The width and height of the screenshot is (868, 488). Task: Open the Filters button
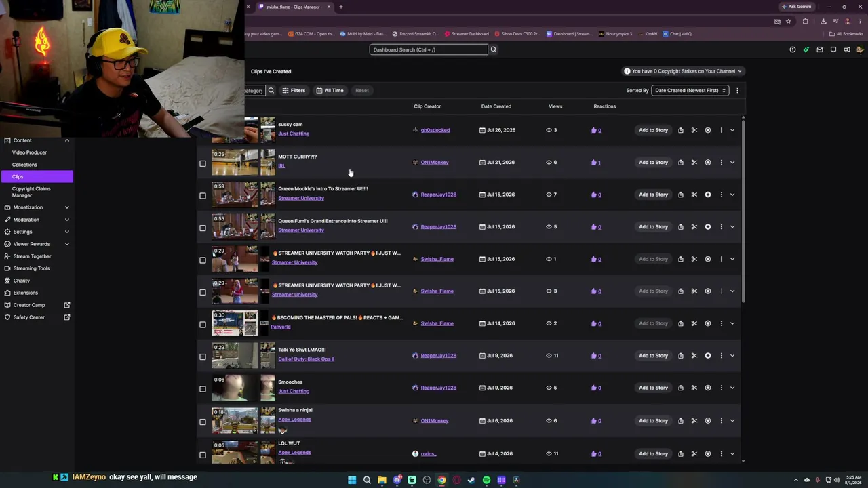pos(294,90)
